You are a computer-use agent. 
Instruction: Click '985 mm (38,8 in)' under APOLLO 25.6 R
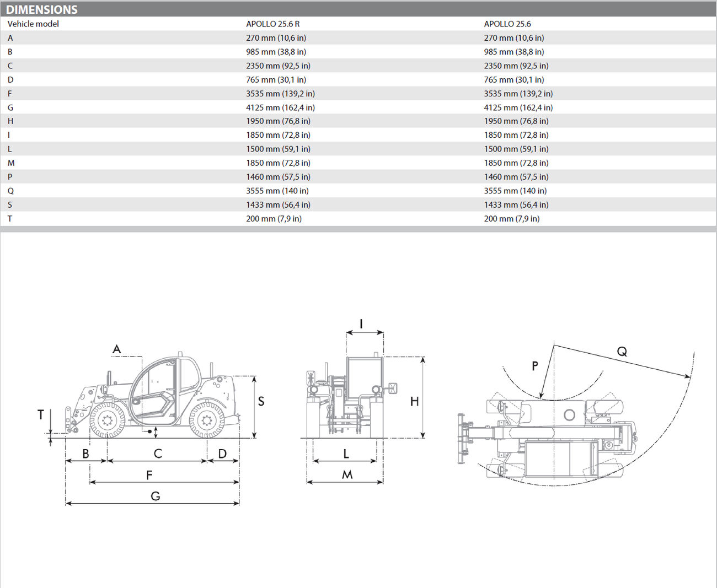(276, 52)
